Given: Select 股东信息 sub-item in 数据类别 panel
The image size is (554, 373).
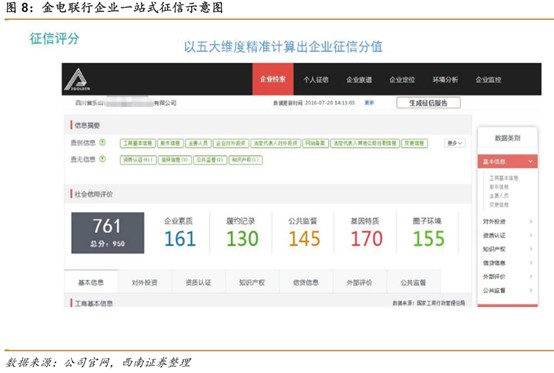Looking at the screenshot, I should (499, 187).
